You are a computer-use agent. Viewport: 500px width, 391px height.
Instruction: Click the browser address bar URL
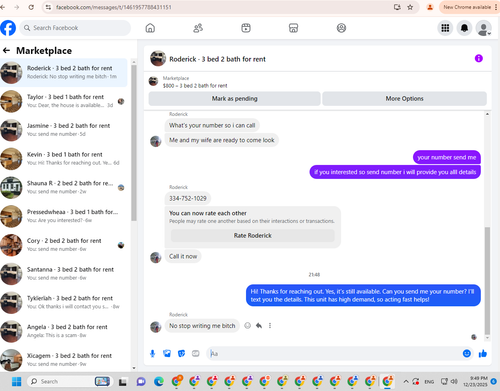click(x=114, y=7)
